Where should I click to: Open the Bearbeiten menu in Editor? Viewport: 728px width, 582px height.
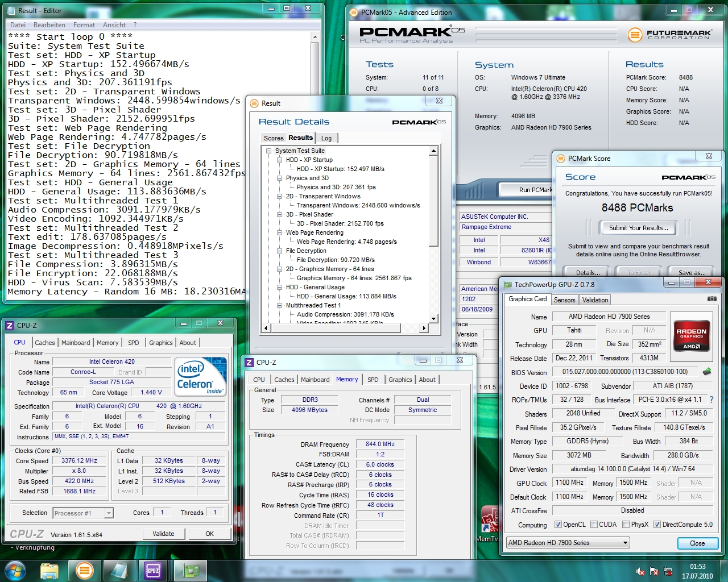49,25
